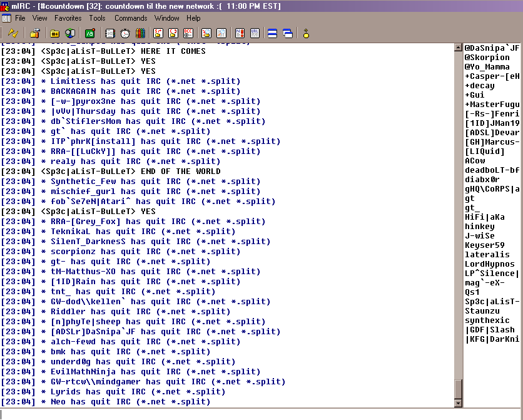Viewport: 523px width, 420px height.
Task: Open the Commands menu
Action: [131, 18]
